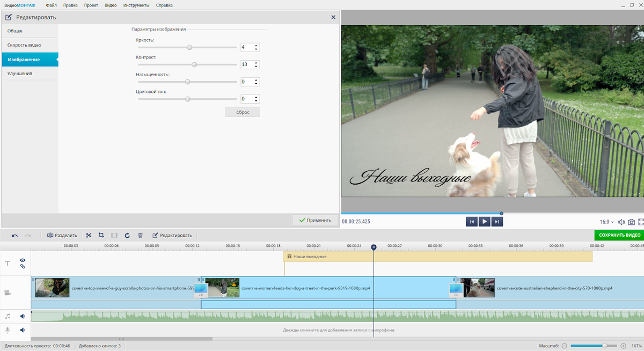Viewport: 644px width, 351px height.
Task: Click the redo arrow in timeline toolbar
Action: [x=28, y=235]
